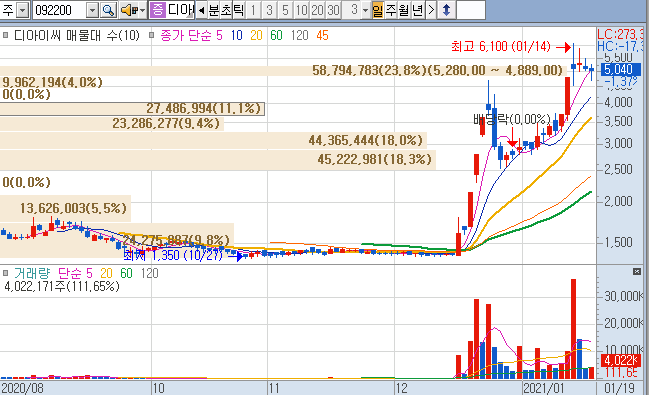649x395 pixels.
Task: Click the left arrow before 분
Action: point(201,10)
